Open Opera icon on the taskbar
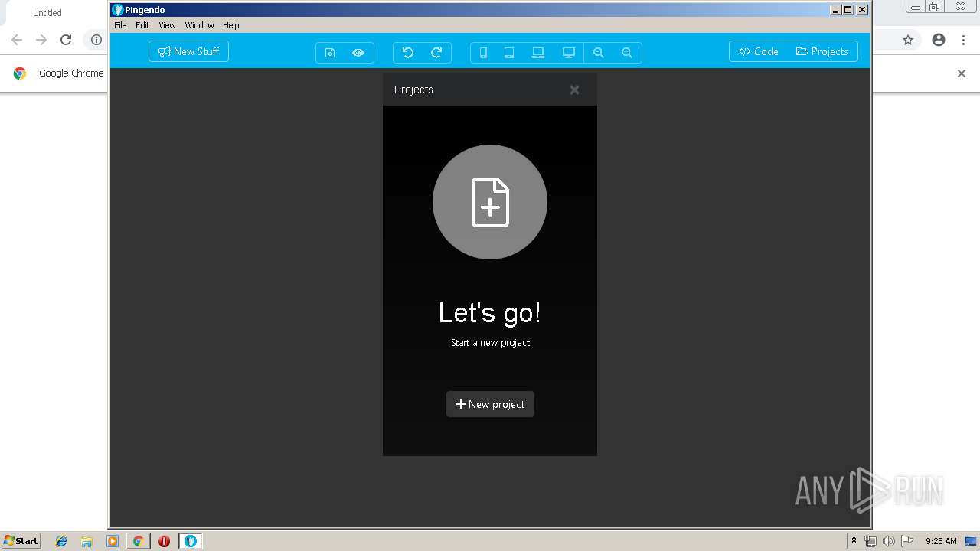This screenshot has height=551, width=980. tap(164, 541)
